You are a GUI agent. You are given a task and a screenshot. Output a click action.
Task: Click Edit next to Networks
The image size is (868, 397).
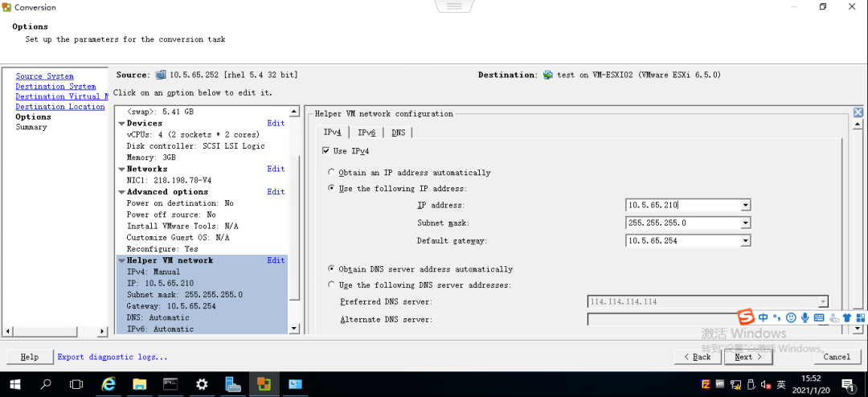click(276, 169)
